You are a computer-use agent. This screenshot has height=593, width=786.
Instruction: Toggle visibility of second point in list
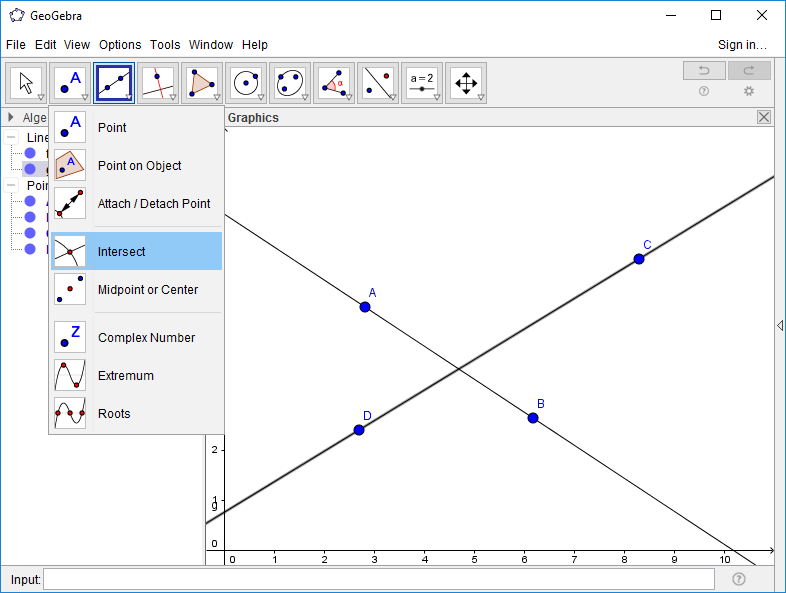coord(30,217)
